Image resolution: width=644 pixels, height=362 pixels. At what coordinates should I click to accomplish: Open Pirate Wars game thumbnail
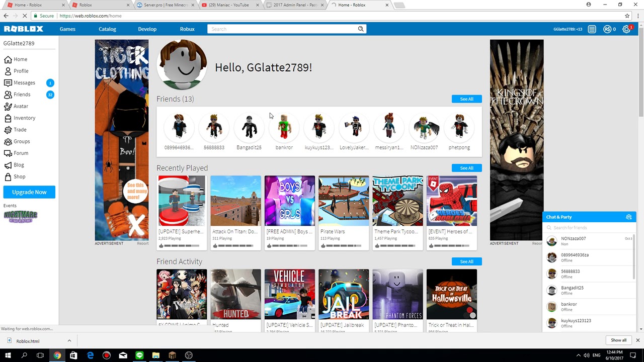click(344, 201)
